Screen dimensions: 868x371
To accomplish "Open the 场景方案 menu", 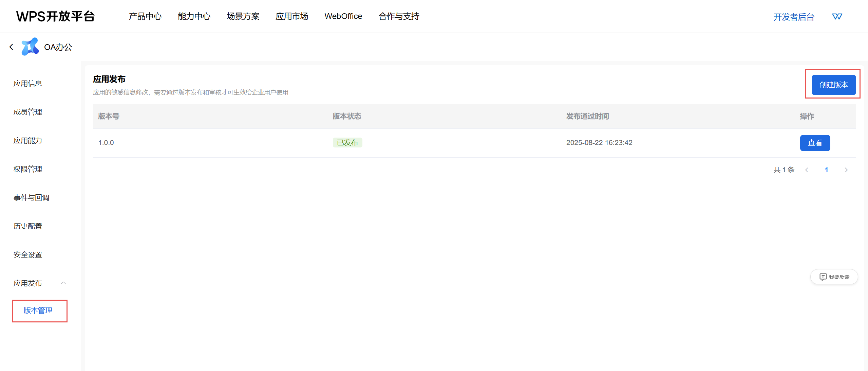I will [243, 16].
